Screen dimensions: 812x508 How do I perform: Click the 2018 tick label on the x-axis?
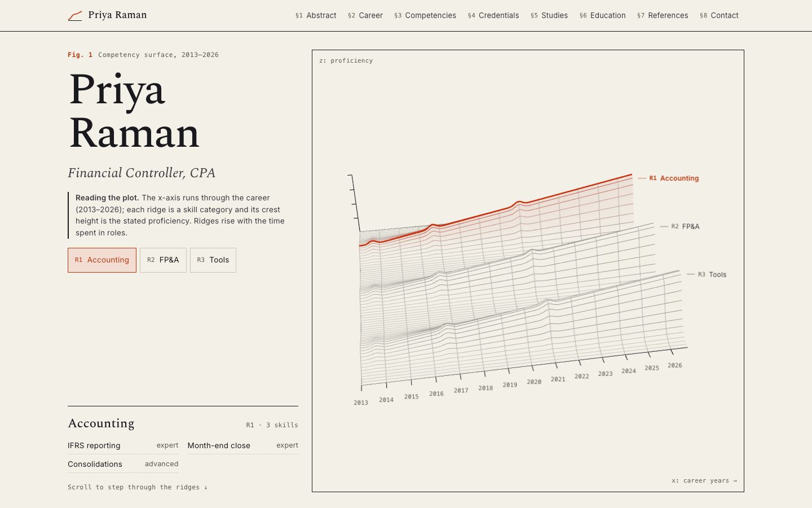[x=486, y=388]
